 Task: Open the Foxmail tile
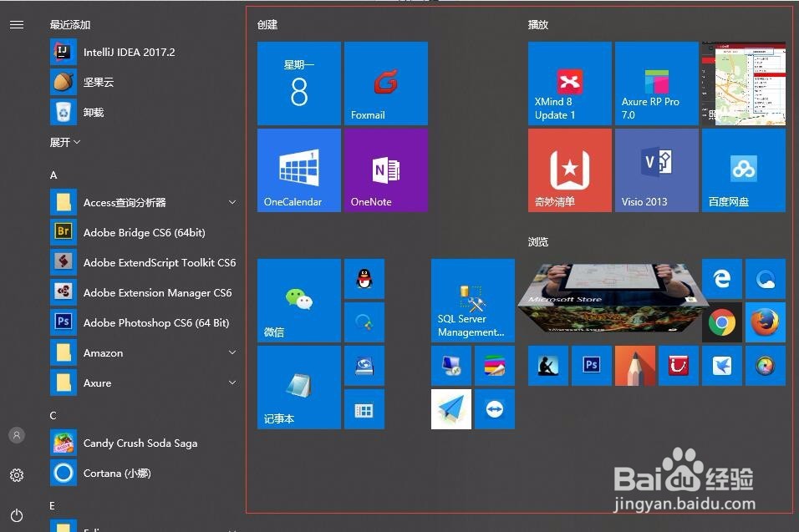click(386, 84)
